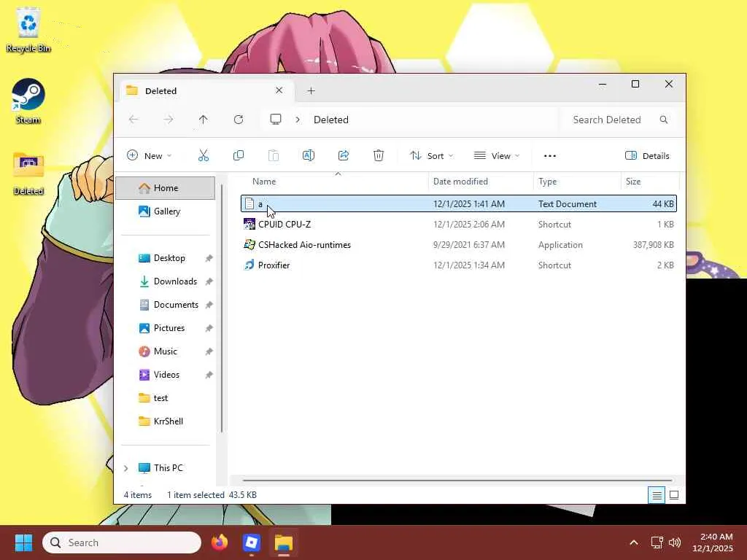Switch to details list view
Screen dimensions: 747x560
tap(657, 495)
